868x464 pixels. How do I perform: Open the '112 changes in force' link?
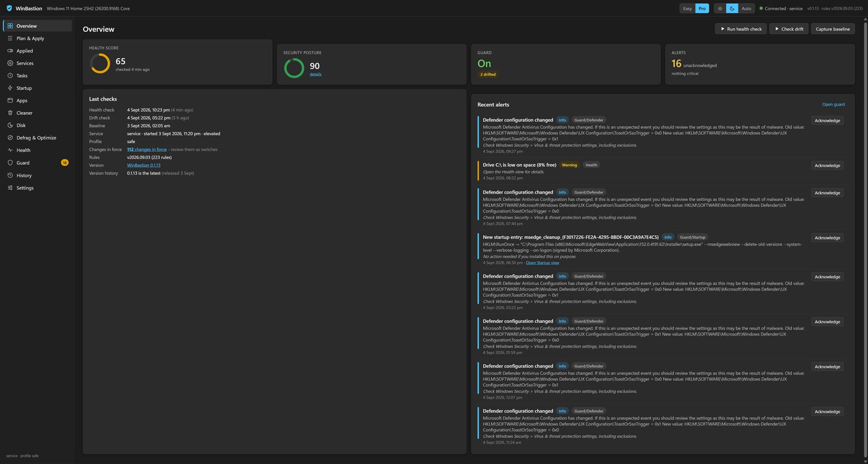147,150
